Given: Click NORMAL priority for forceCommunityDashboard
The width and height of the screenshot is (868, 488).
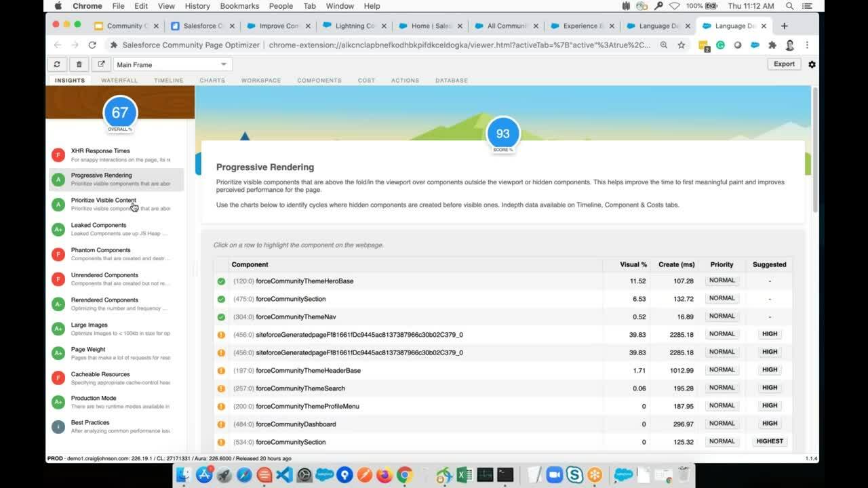Looking at the screenshot, I should pyautogui.click(x=722, y=424).
